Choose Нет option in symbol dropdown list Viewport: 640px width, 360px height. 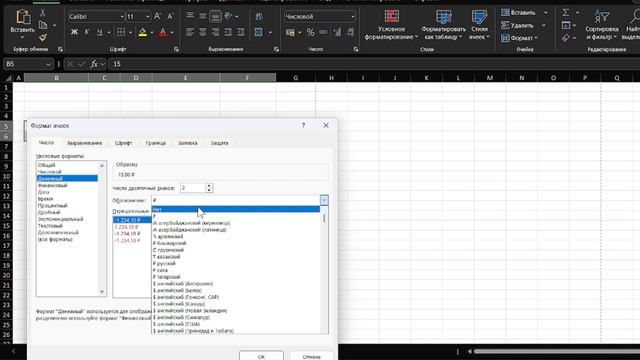coord(236,209)
